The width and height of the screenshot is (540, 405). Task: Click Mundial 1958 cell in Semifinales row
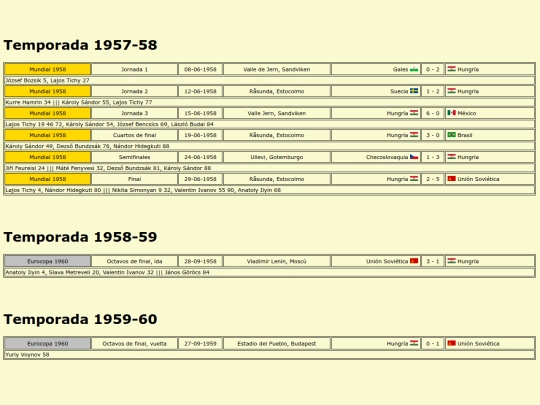click(x=48, y=157)
